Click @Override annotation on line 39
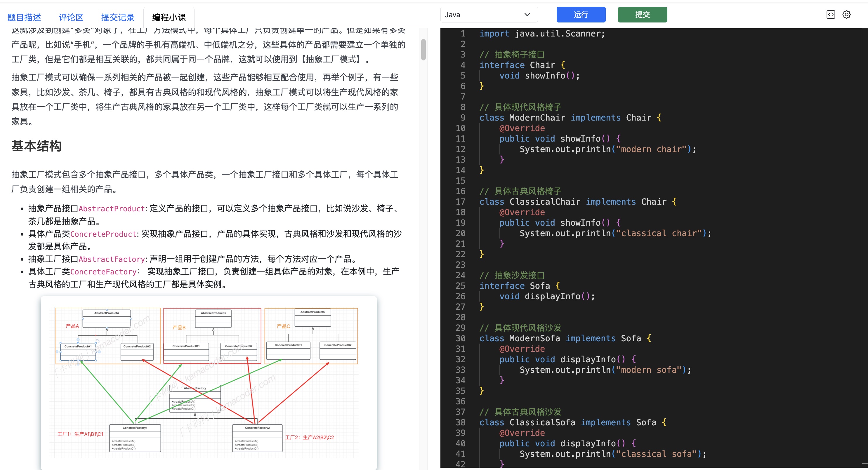This screenshot has height=470, width=868. point(522,433)
